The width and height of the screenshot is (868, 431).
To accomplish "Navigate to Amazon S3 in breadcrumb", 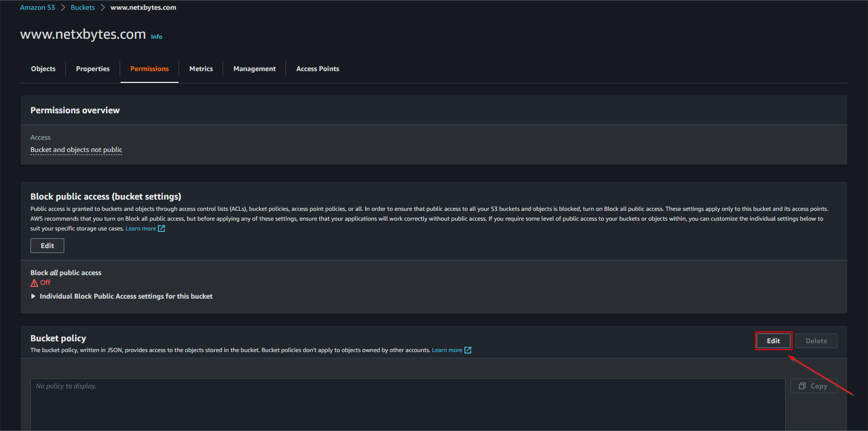I will (37, 7).
